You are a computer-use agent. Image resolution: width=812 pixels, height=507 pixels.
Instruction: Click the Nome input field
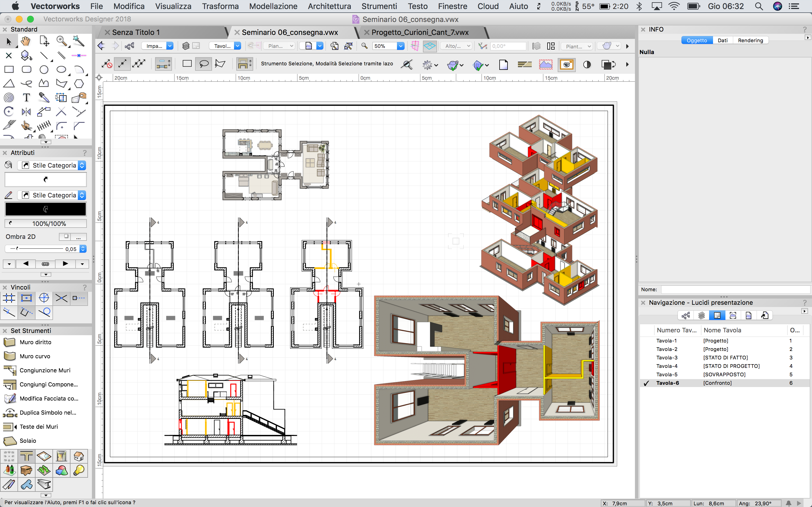735,289
